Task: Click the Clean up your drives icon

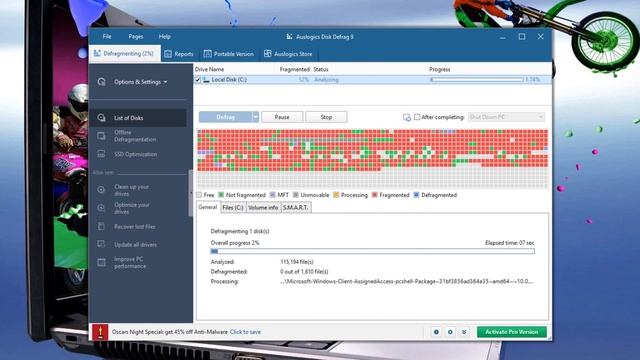Action: coord(101,190)
